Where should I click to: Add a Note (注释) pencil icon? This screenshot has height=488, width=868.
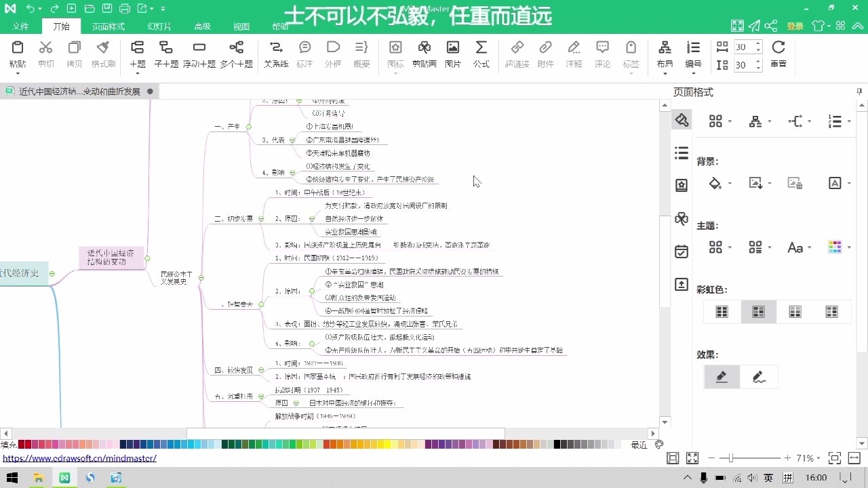pos(574,47)
